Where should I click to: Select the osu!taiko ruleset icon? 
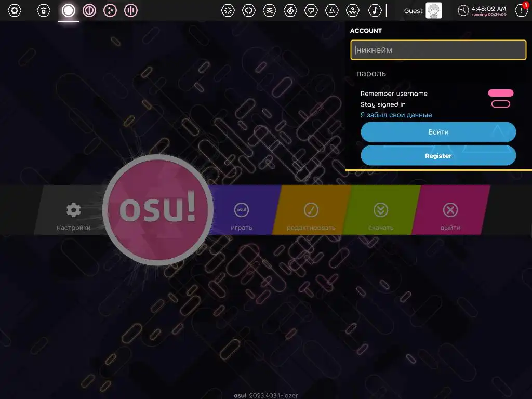tap(89, 10)
